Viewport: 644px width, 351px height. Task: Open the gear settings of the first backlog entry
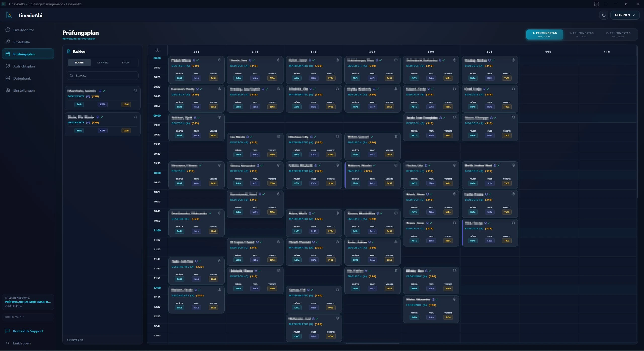pyautogui.click(x=135, y=90)
